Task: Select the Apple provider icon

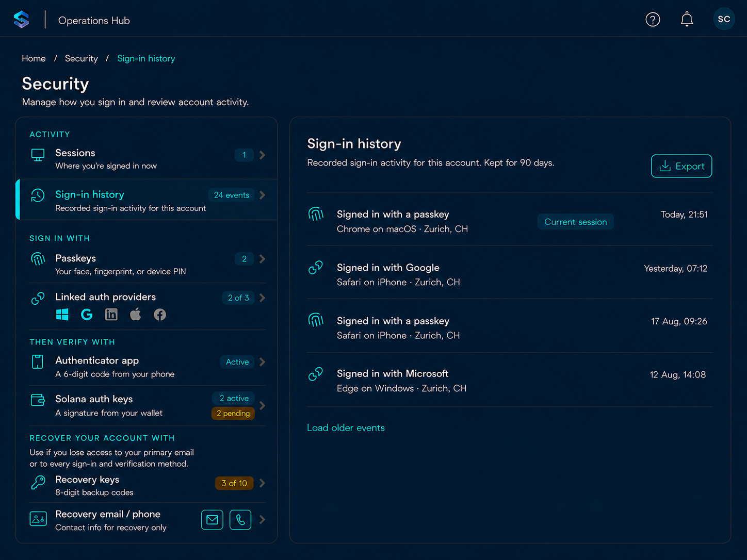Action: tap(135, 314)
